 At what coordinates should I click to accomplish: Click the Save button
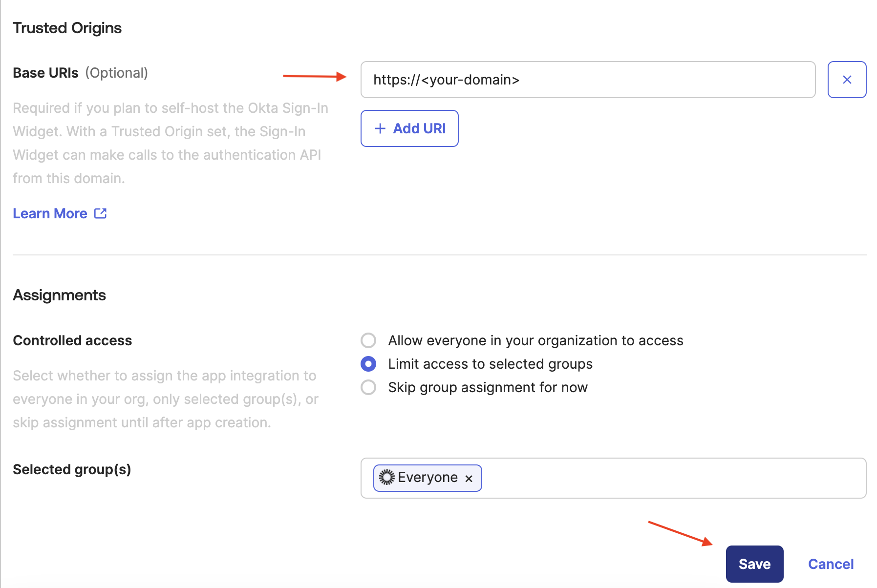(754, 564)
